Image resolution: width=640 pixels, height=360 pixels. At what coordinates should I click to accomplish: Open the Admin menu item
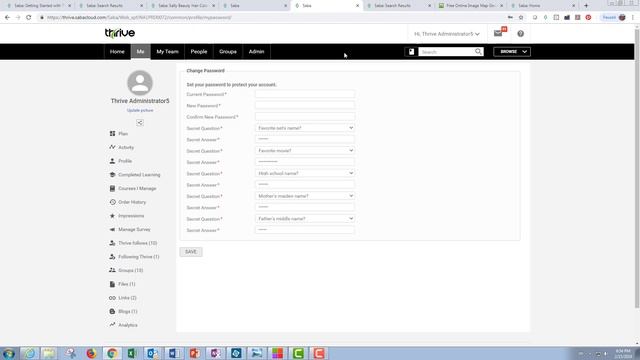256,52
